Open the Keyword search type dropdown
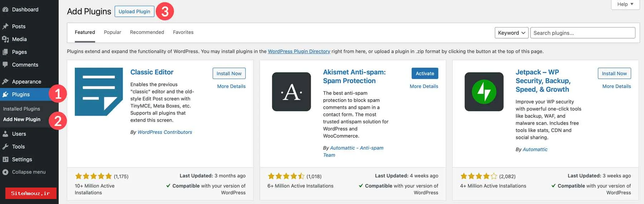 tap(511, 33)
